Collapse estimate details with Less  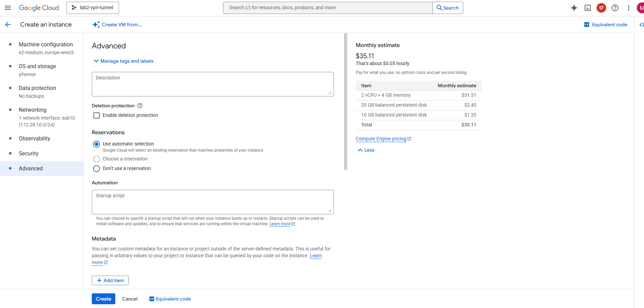click(x=366, y=150)
